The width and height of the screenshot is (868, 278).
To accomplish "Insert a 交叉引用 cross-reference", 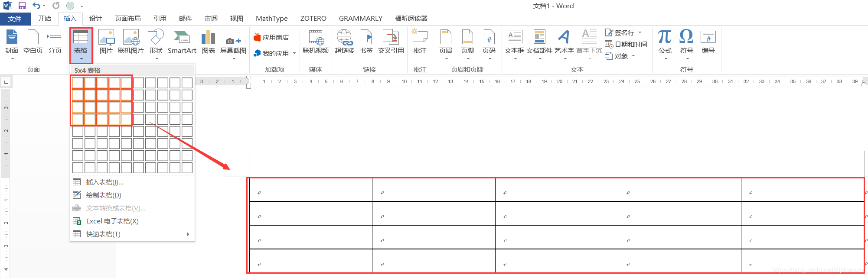I will pyautogui.click(x=391, y=42).
